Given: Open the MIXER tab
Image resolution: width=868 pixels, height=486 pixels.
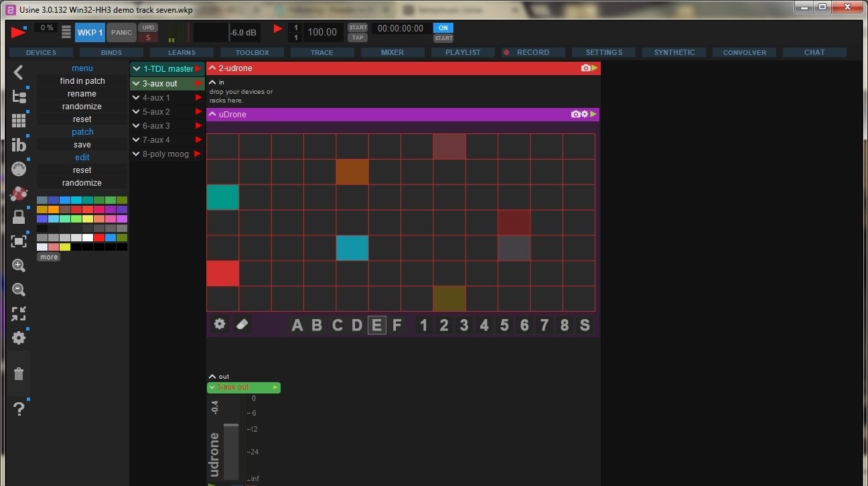Looking at the screenshot, I should point(392,52).
